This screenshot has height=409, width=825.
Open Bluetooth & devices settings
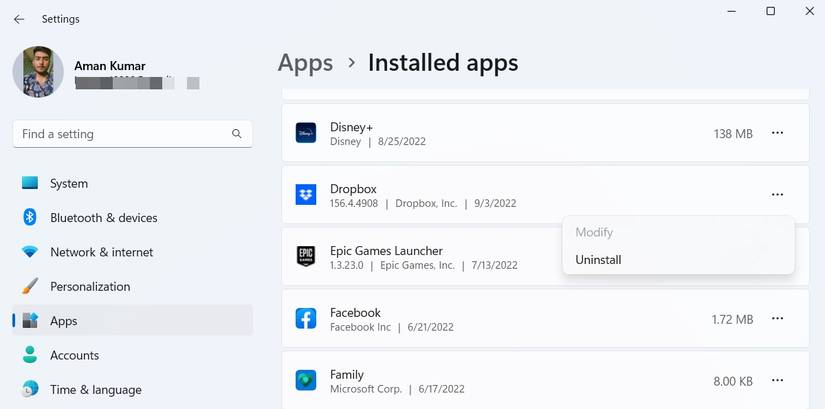pos(133,217)
